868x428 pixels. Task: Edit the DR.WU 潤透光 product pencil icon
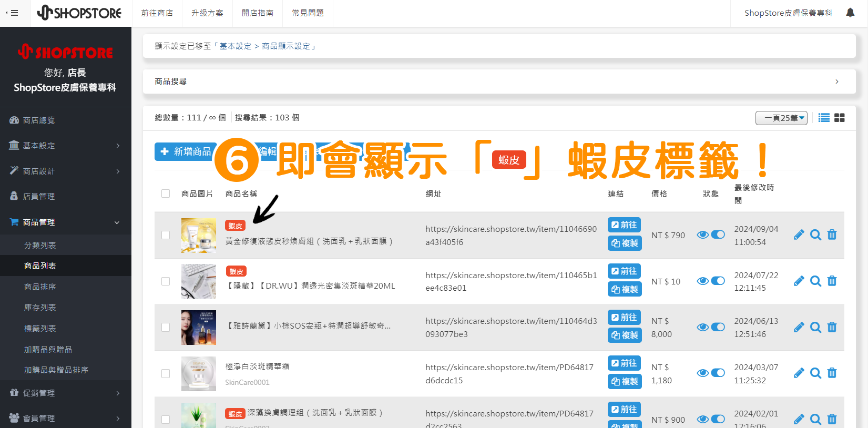799,281
